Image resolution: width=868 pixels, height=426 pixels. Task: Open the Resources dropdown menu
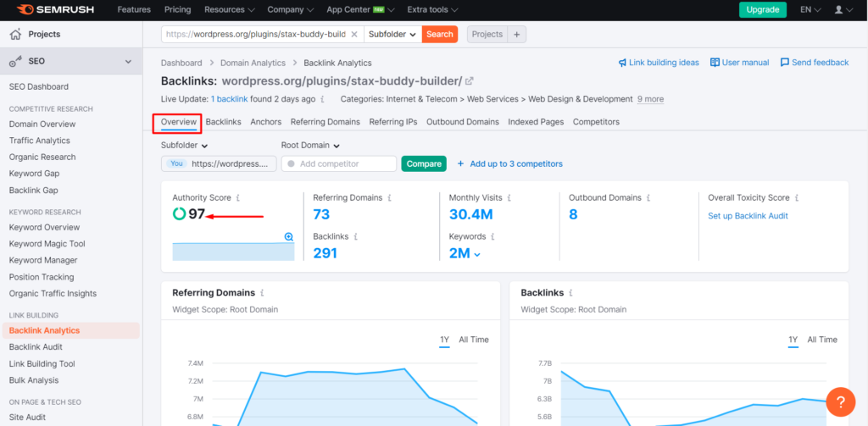coord(229,9)
